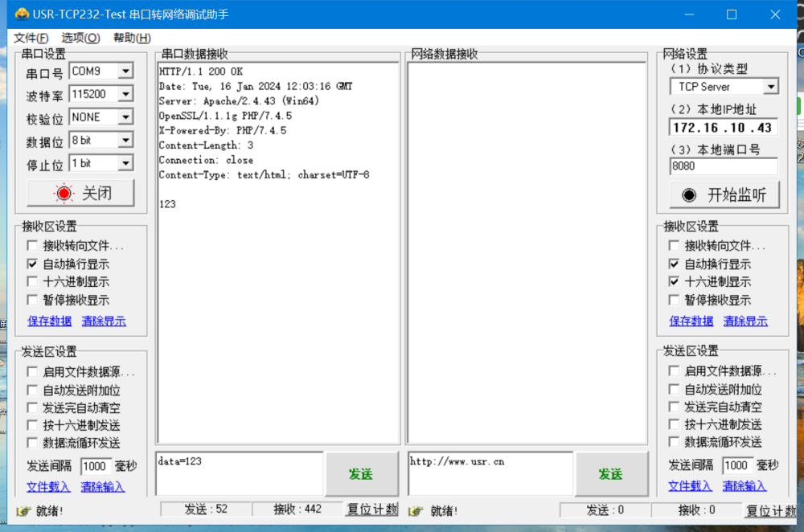
Task: Click serial 文件载入 link
Action: 49,486
